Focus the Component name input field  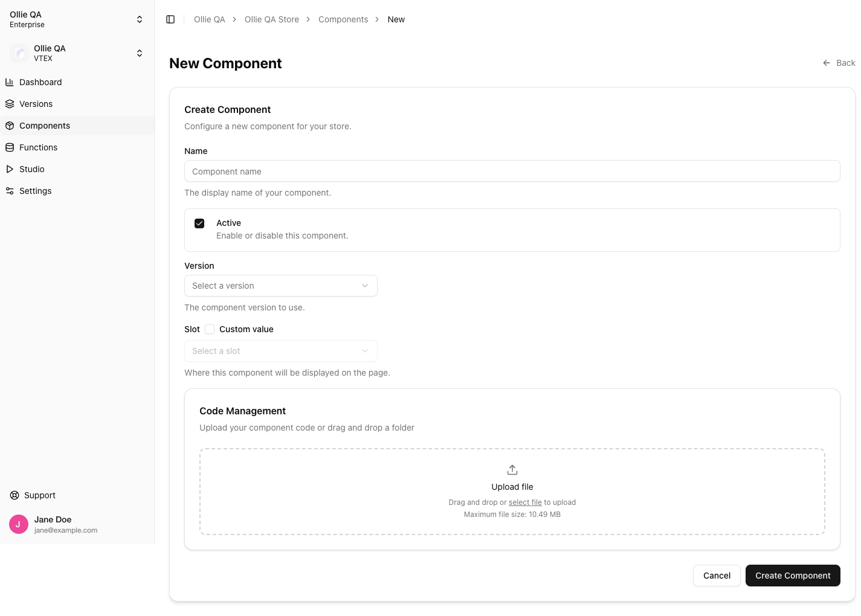(512, 171)
